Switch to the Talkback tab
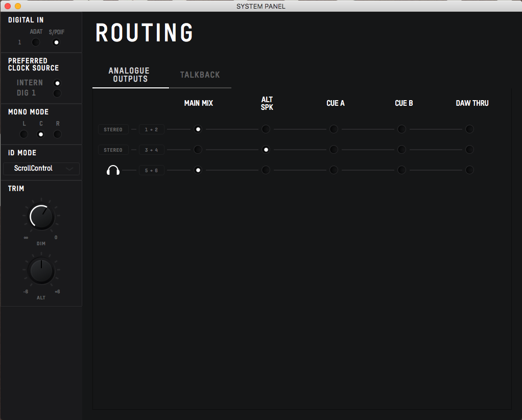The image size is (522, 420). (200, 75)
